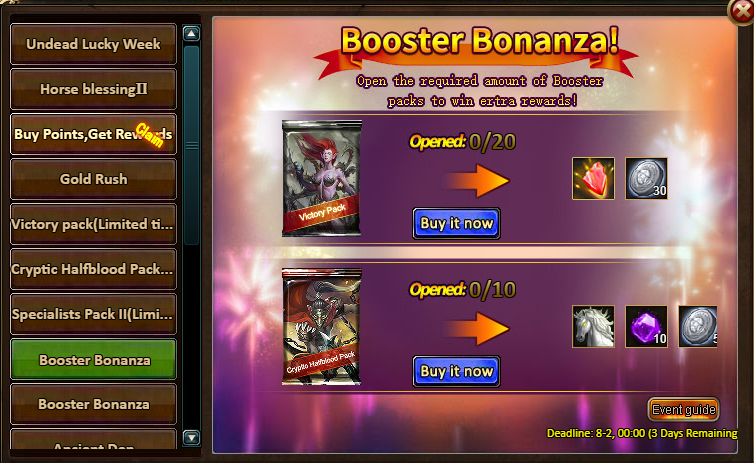Screen dimensions: 754x463
Task: Click the silver coin reward in second row
Action: pyautogui.click(x=698, y=326)
